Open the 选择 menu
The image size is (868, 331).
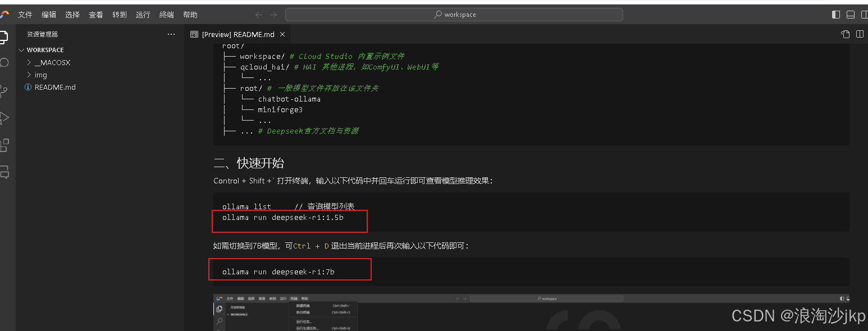72,15
